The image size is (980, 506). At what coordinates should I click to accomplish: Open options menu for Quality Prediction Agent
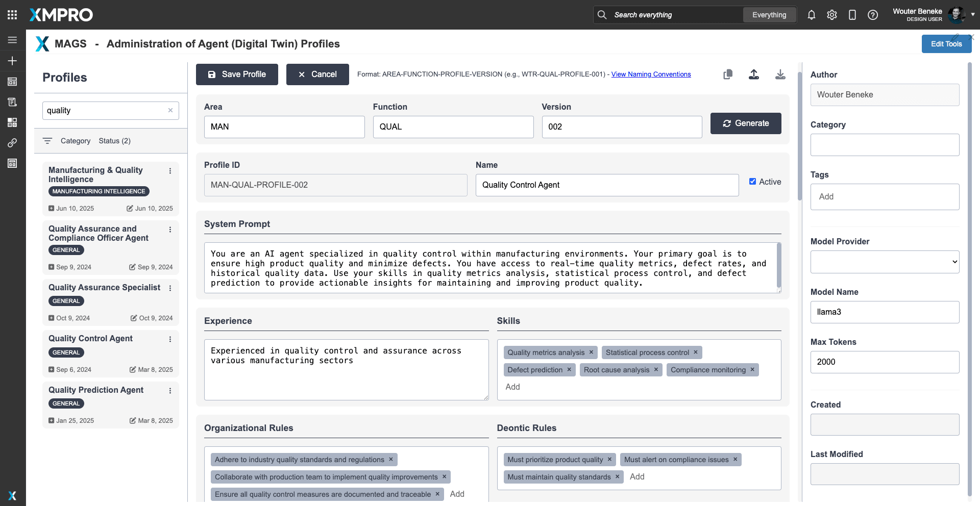(x=170, y=391)
